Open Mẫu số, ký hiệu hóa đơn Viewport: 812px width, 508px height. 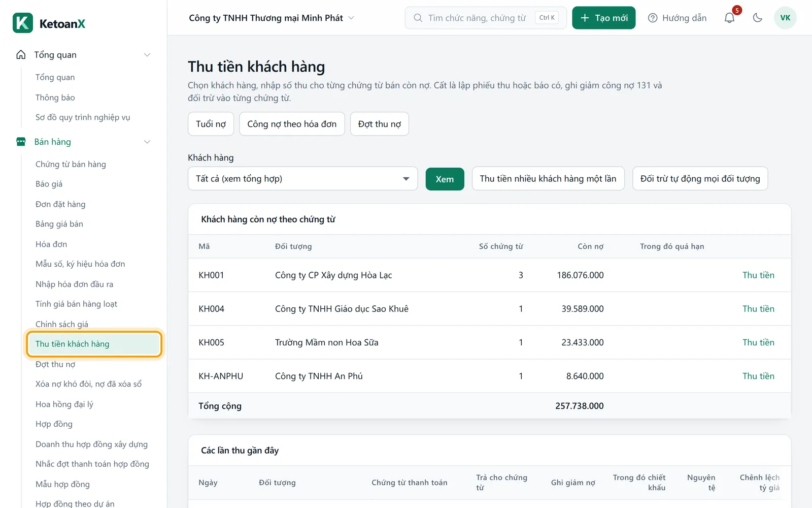[x=80, y=264]
